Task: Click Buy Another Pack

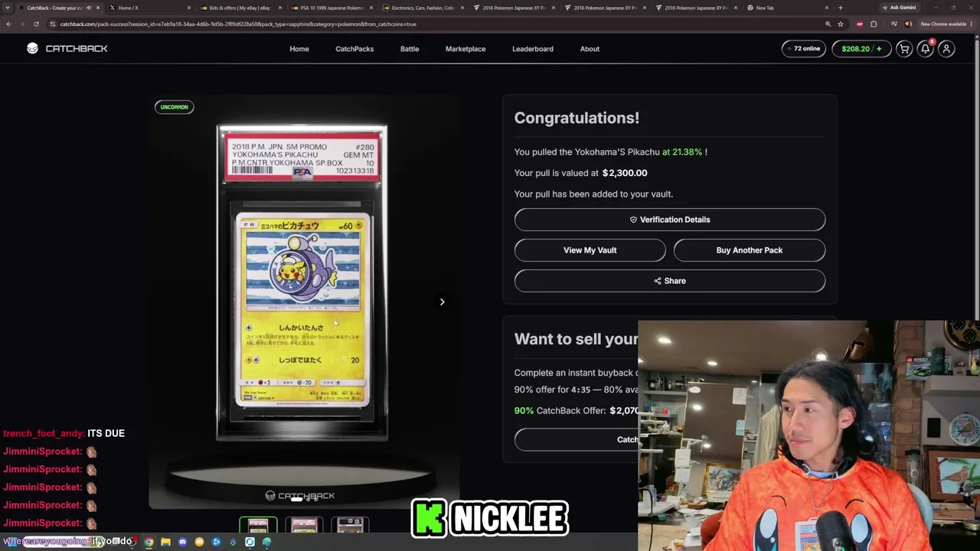Action: coord(750,250)
